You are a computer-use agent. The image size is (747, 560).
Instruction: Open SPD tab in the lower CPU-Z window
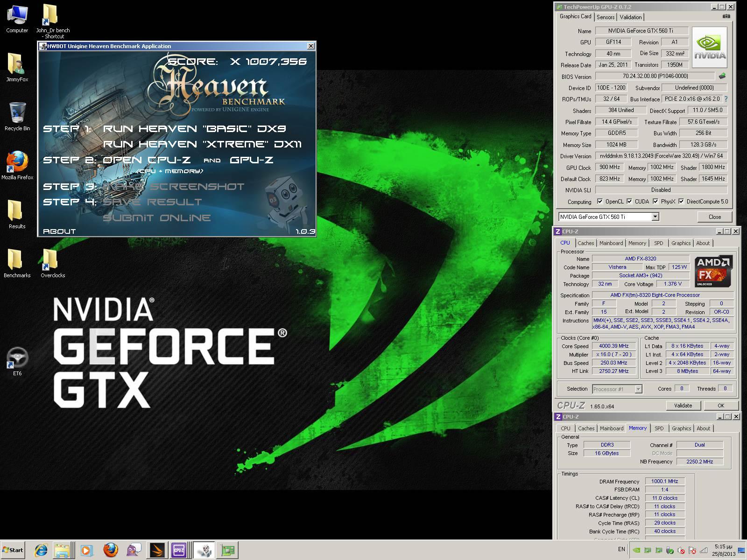pos(659,428)
